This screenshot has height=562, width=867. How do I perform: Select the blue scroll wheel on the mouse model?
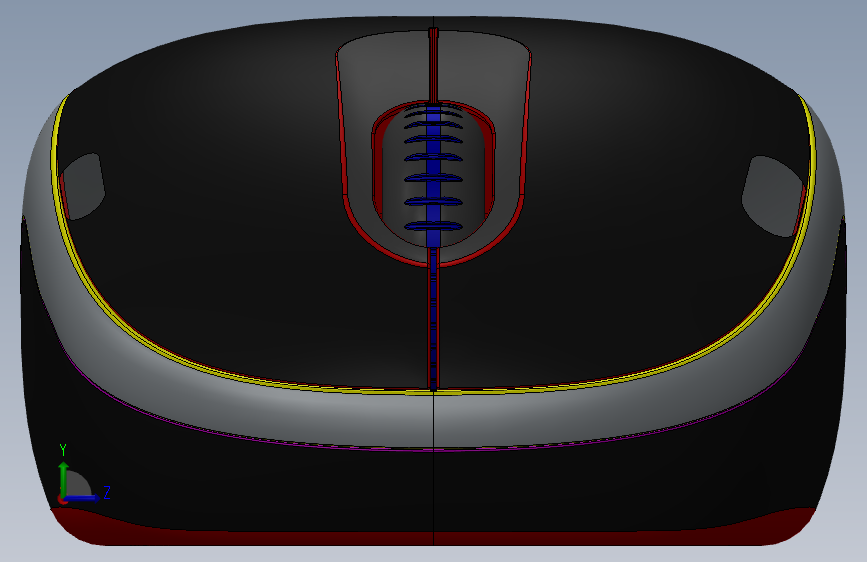(434, 174)
